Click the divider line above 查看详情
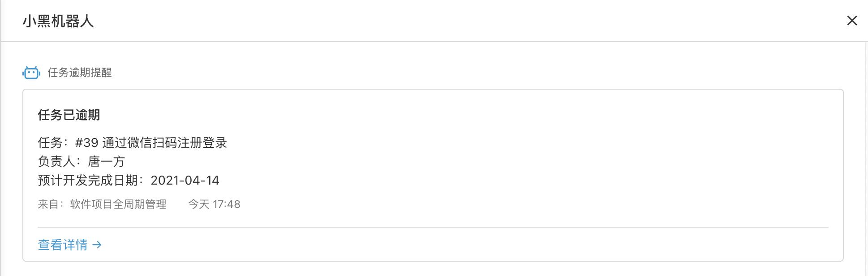The image size is (868, 276). coord(433,227)
